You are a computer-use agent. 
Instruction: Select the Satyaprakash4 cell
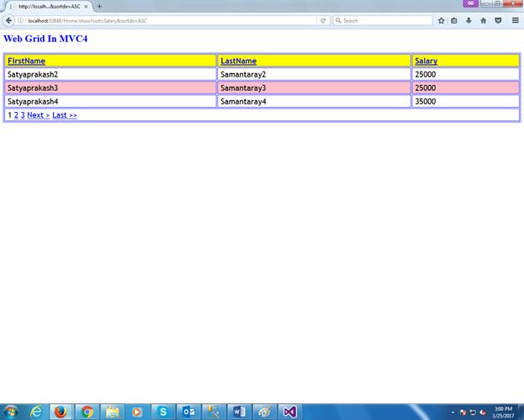[111, 101]
